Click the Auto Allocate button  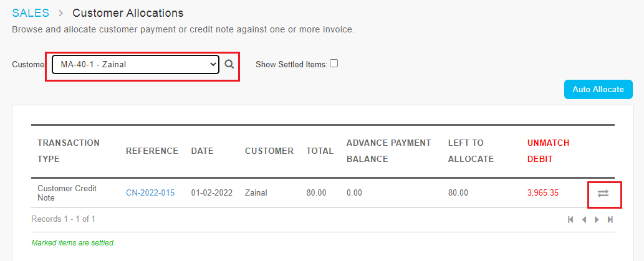[x=598, y=90]
